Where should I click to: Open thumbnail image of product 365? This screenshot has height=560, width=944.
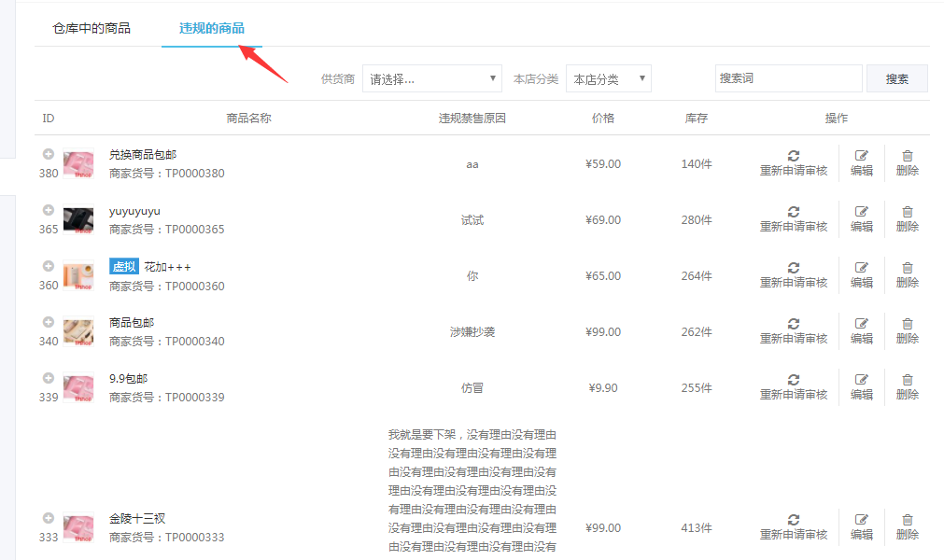click(78, 219)
